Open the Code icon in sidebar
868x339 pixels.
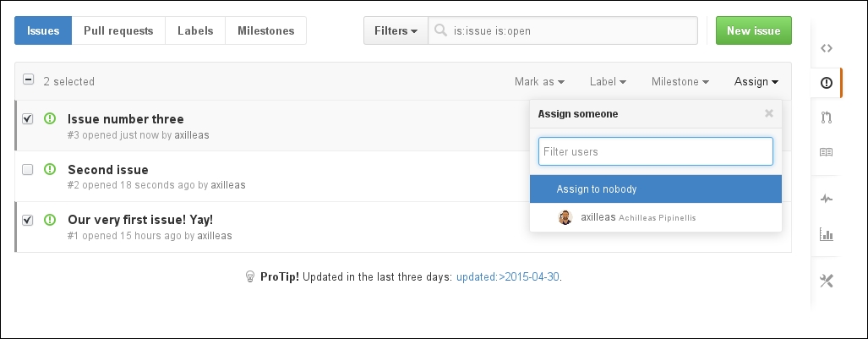(x=826, y=48)
